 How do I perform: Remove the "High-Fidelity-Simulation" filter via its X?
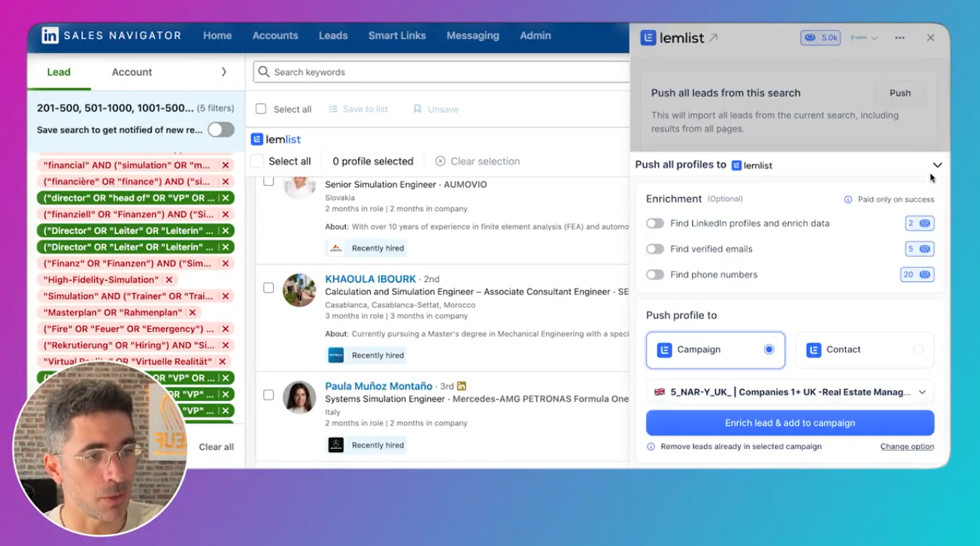pos(169,280)
